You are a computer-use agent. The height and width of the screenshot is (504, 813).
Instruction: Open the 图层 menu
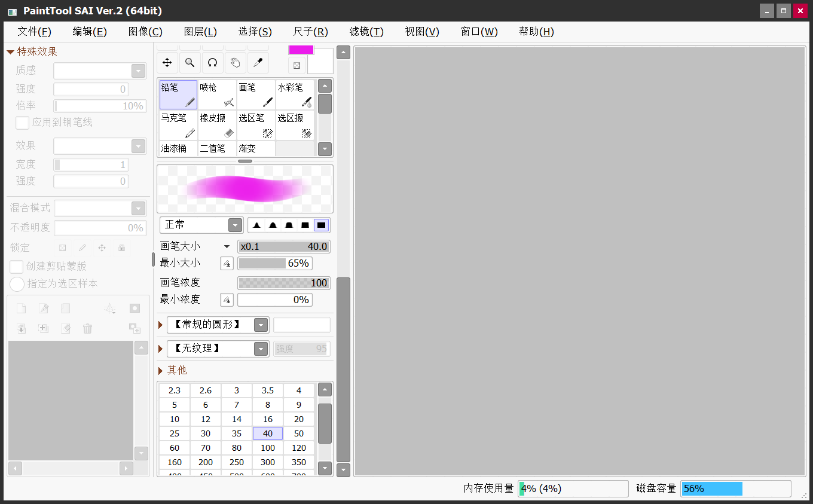click(x=201, y=31)
